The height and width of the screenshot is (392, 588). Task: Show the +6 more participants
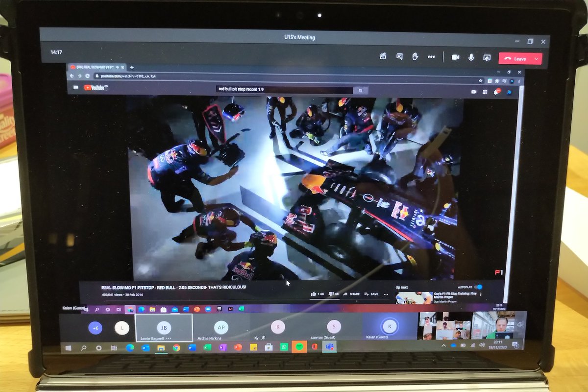95,328
